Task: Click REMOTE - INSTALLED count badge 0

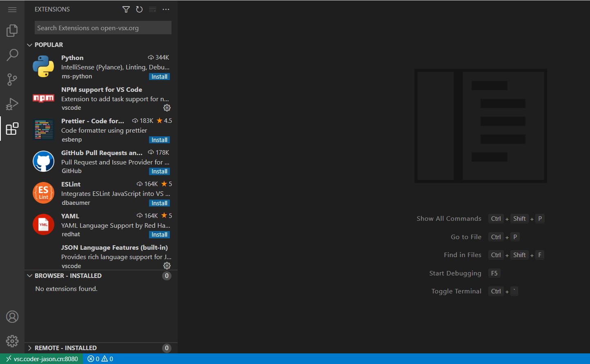Action: click(167, 348)
